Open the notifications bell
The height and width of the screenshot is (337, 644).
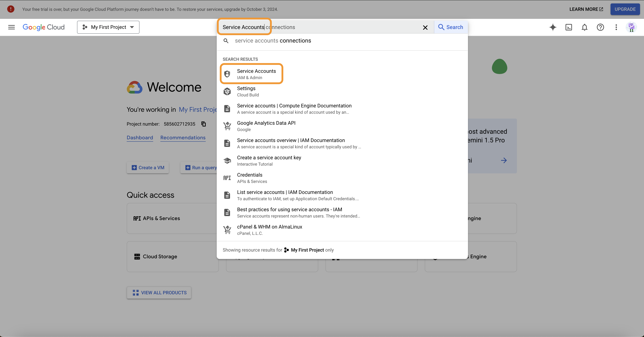point(584,27)
